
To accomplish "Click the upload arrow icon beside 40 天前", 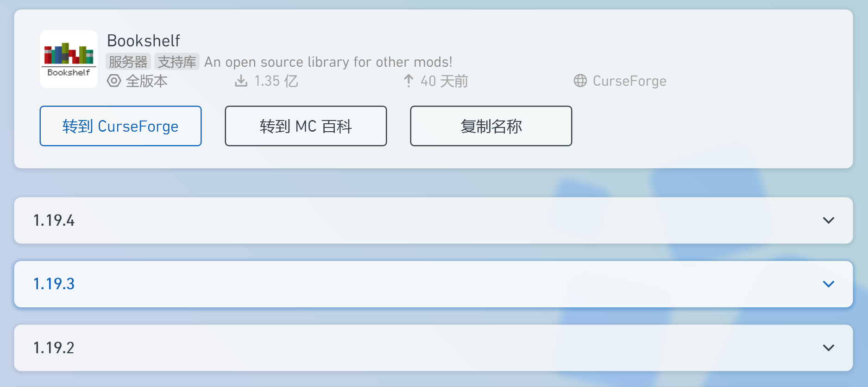I will pos(408,81).
